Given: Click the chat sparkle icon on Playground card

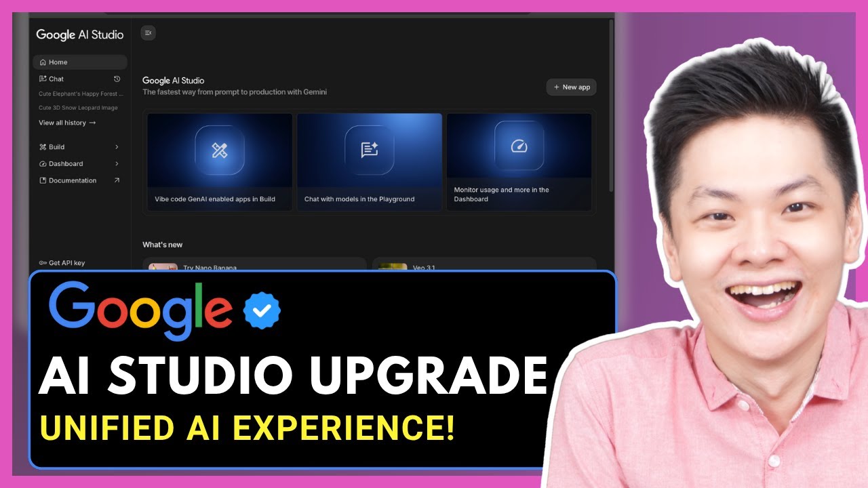Looking at the screenshot, I should (x=370, y=150).
